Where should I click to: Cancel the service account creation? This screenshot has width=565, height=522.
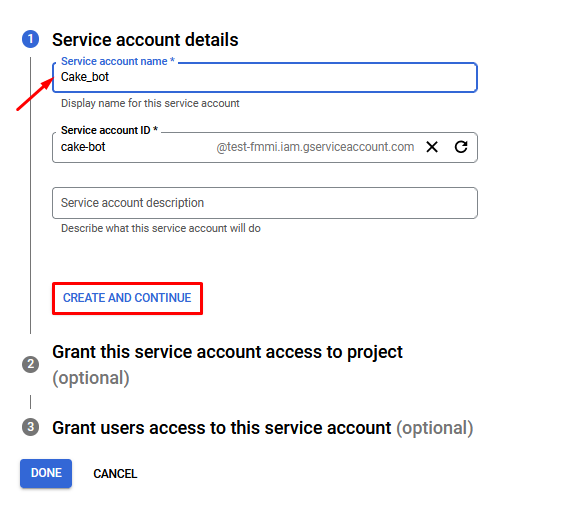[115, 474]
